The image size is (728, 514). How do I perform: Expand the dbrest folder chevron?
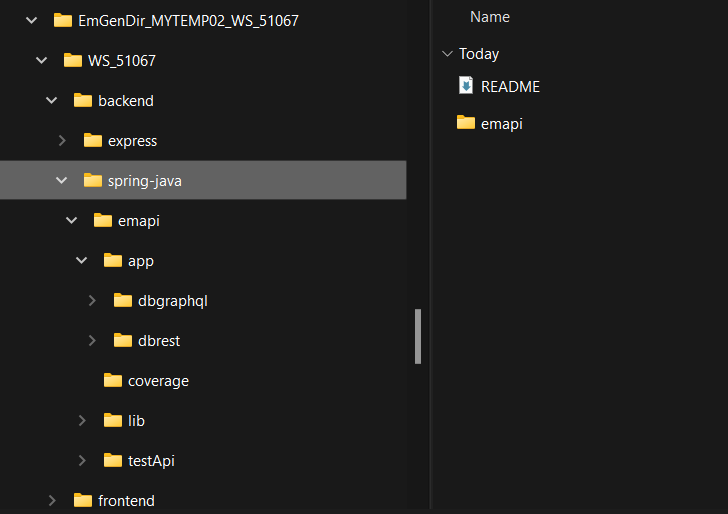tap(92, 340)
